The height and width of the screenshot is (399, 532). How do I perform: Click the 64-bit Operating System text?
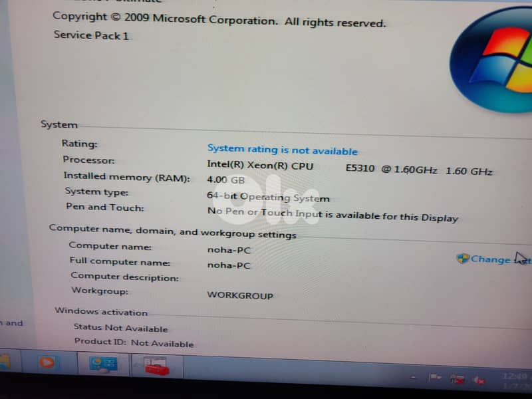(268, 197)
